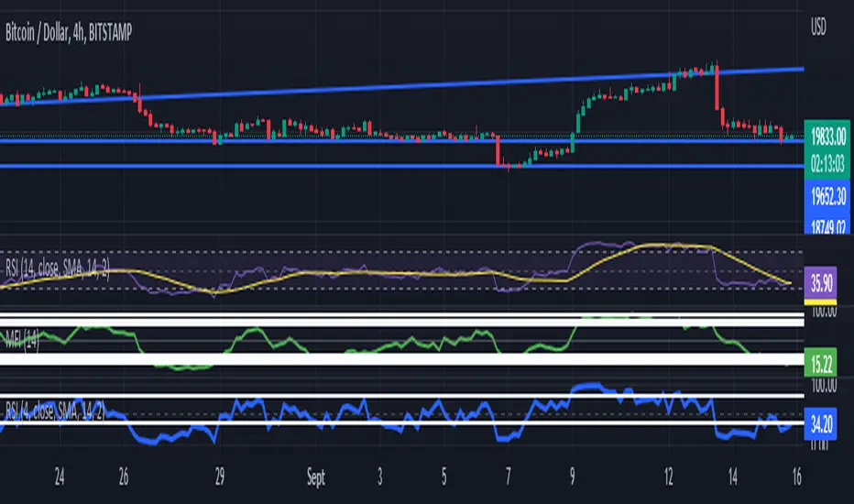The width and height of the screenshot is (854, 504).
Task: Open the MFI (14) indicator legend
Action: click(x=22, y=341)
